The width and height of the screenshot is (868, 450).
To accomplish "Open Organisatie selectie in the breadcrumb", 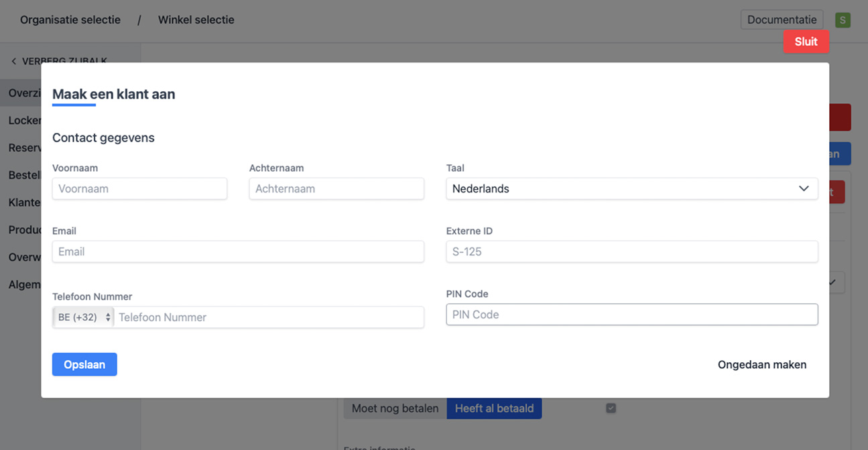I will [70, 19].
